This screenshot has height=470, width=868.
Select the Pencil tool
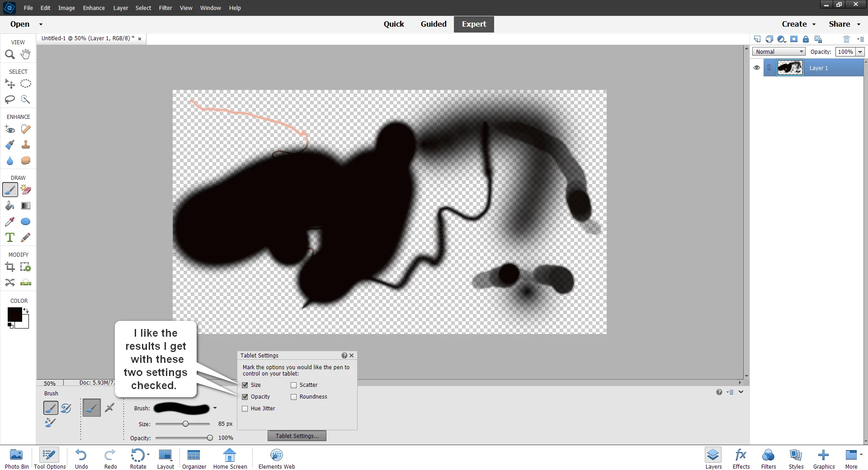click(x=26, y=238)
